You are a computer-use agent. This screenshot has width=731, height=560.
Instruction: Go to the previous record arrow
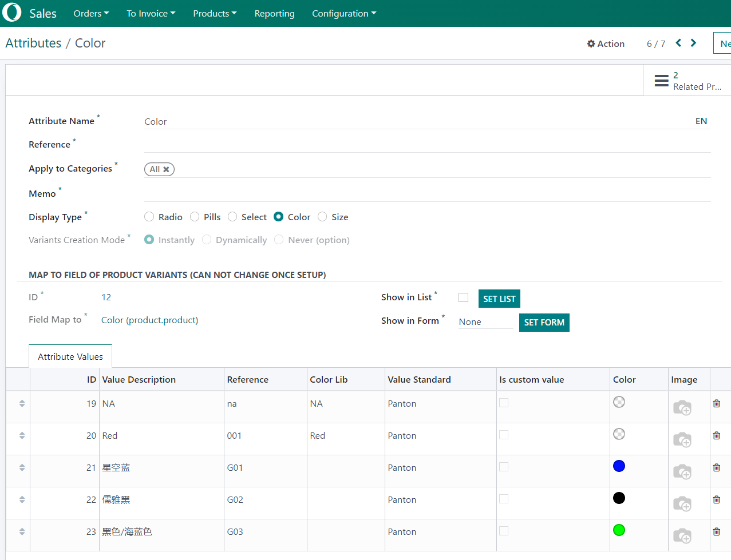click(678, 43)
